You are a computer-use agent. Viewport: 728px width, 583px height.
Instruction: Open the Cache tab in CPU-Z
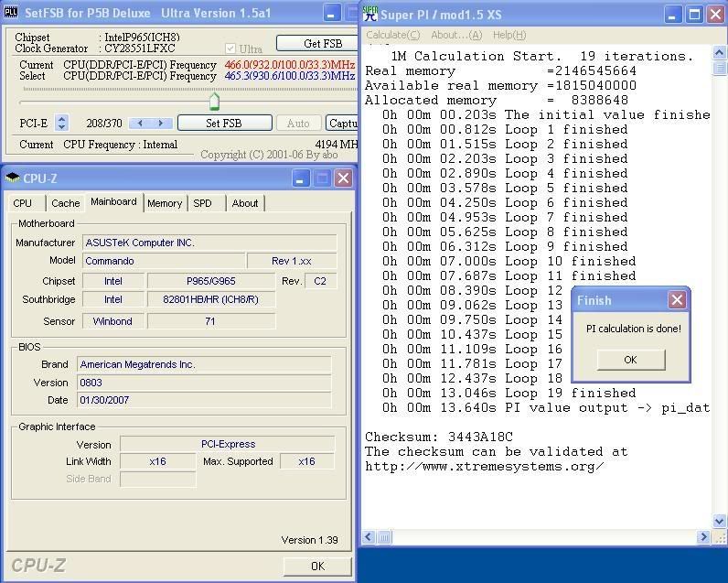[66, 203]
